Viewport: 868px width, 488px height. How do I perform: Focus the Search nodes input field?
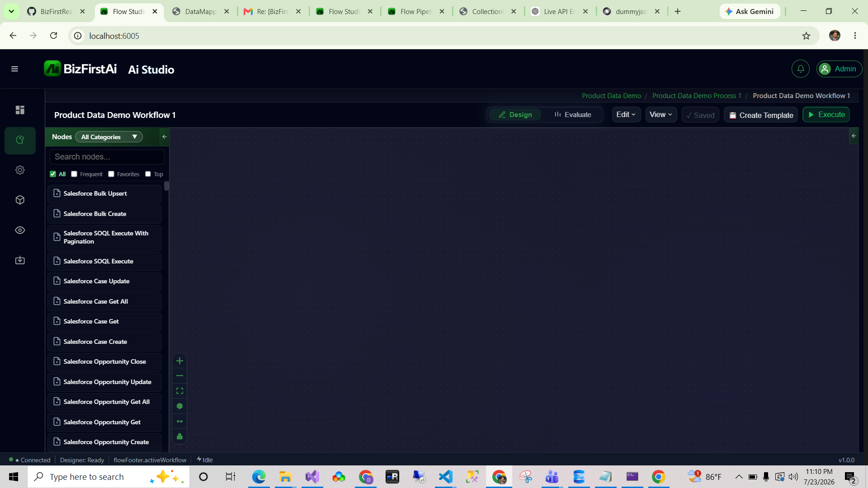(x=107, y=157)
